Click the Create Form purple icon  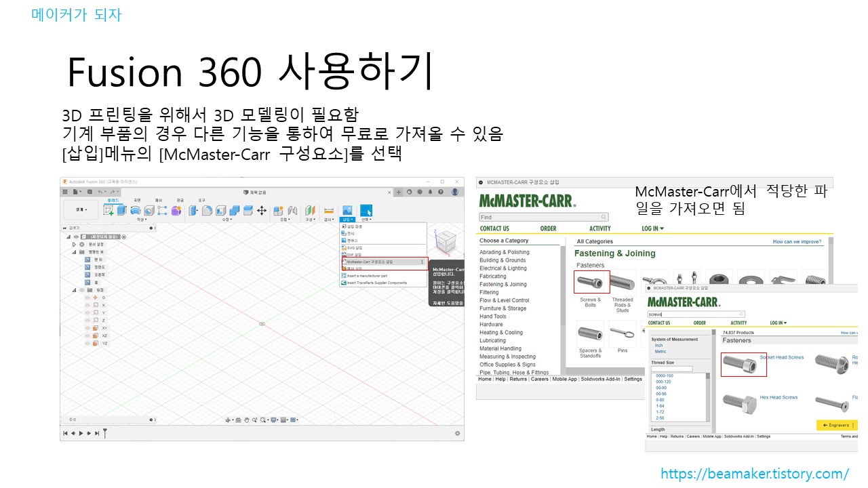[176, 210]
